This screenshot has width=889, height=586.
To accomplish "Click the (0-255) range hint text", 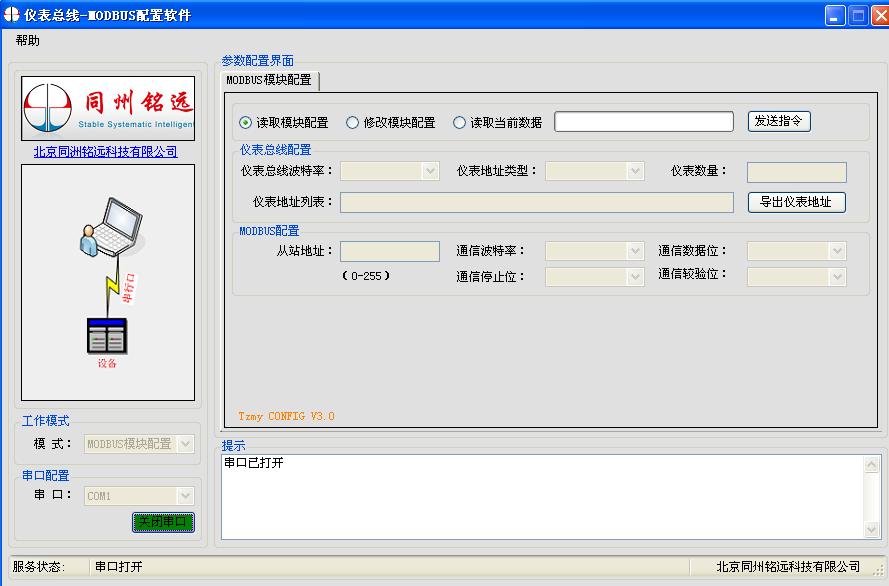I will 366,276.
